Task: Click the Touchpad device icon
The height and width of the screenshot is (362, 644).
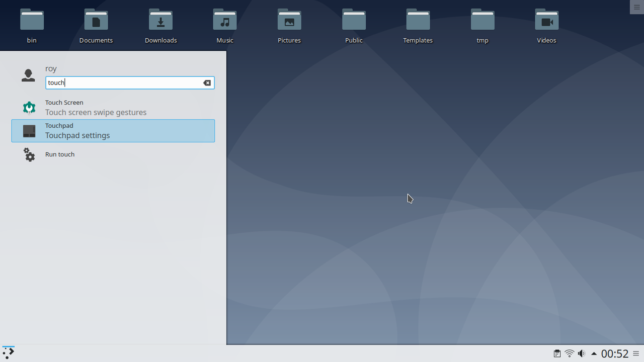Action: tap(29, 131)
